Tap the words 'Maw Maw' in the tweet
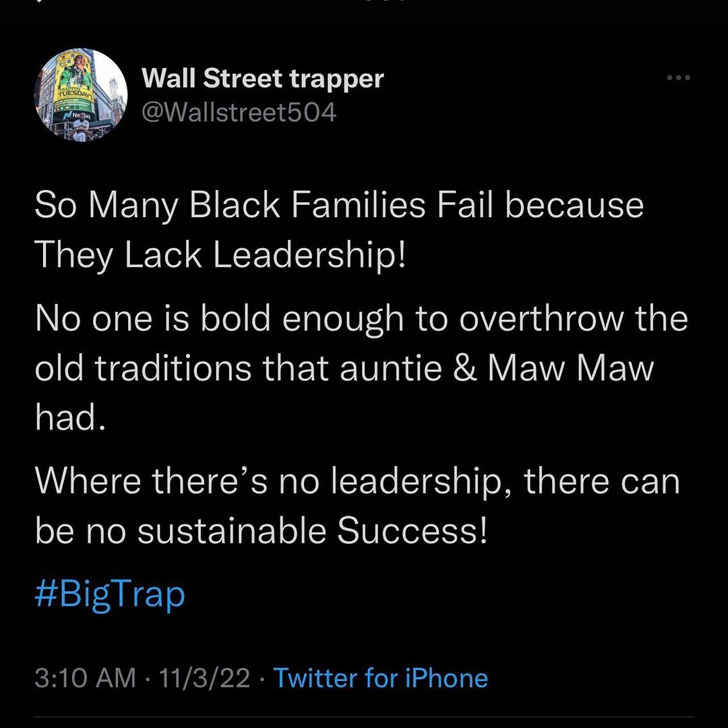The width and height of the screenshot is (728, 728). [x=570, y=368]
